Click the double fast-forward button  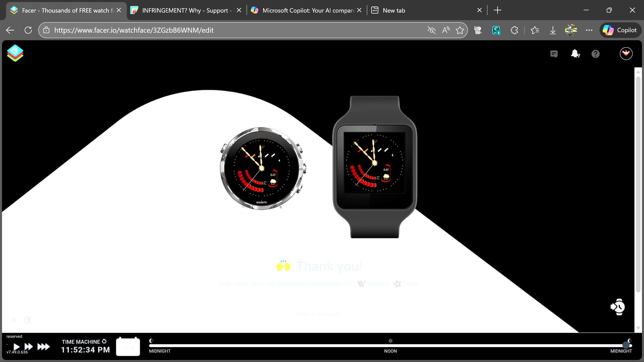[x=29, y=347]
